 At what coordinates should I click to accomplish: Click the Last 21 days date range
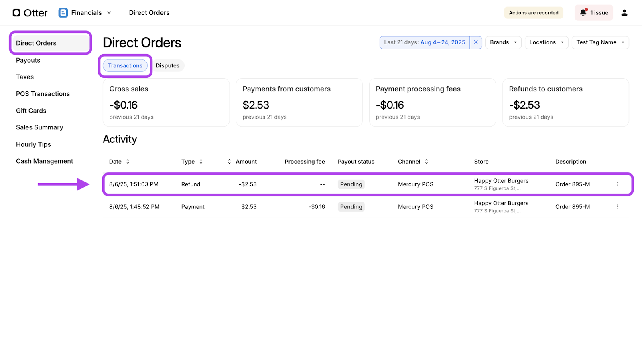(x=425, y=42)
